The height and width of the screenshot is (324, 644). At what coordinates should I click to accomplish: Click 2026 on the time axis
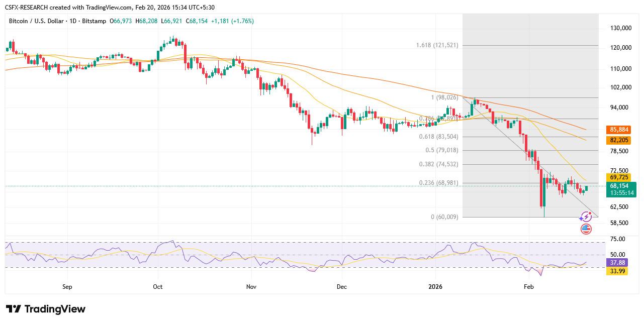point(435,287)
